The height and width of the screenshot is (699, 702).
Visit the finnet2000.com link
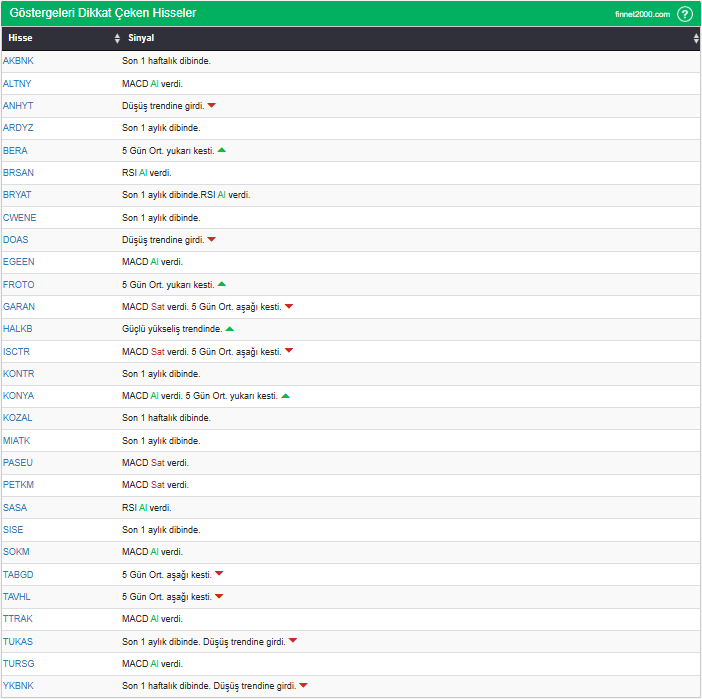click(642, 14)
